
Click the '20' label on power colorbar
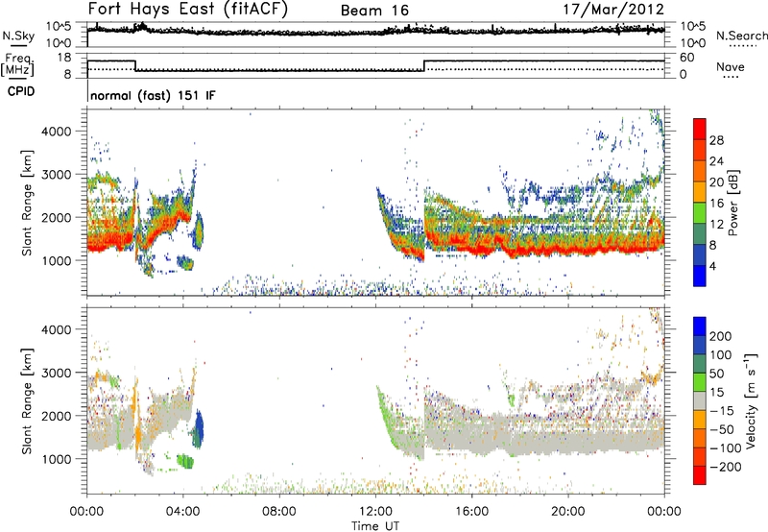(716, 182)
